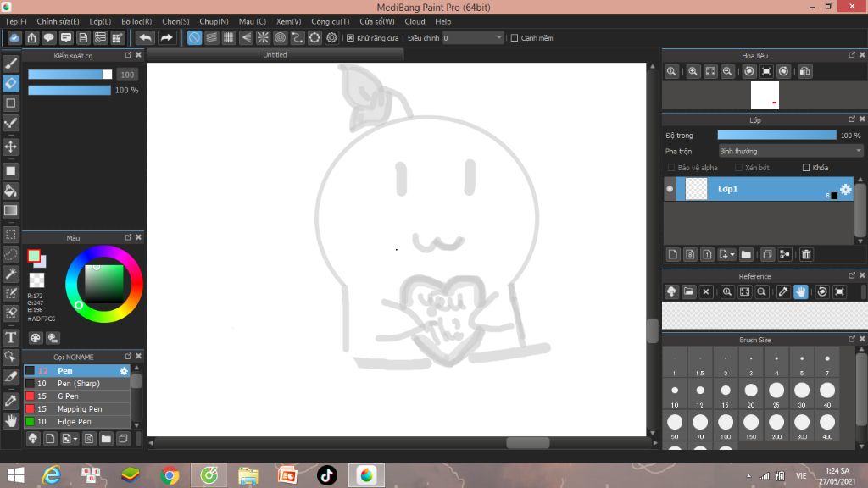868x488 pixels.
Task: Expand add brush dropdown in brush panel
Action: 75,439
